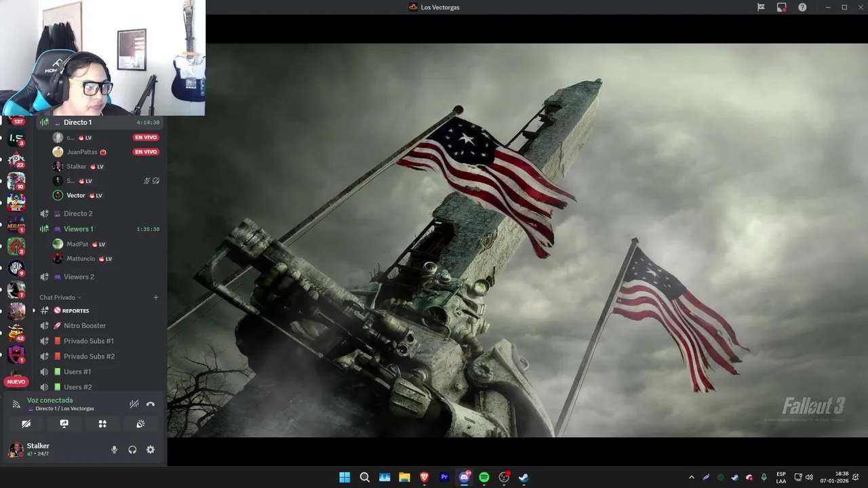Open the REPORTES text channel
This screenshot has height=488, width=868.
click(100, 310)
